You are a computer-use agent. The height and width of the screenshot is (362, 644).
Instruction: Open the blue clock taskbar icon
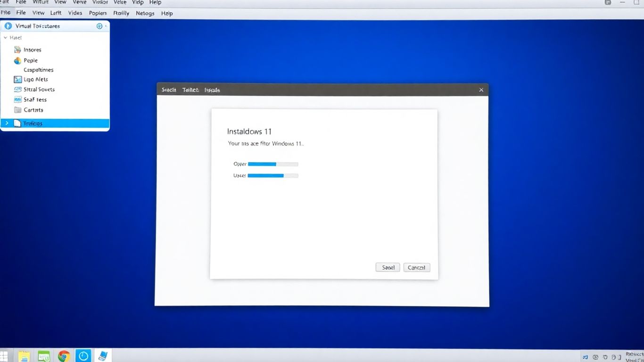click(83, 356)
